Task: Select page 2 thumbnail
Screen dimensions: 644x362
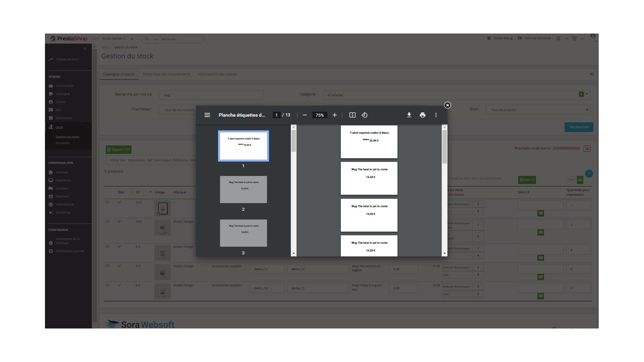Action: click(x=243, y=189)
